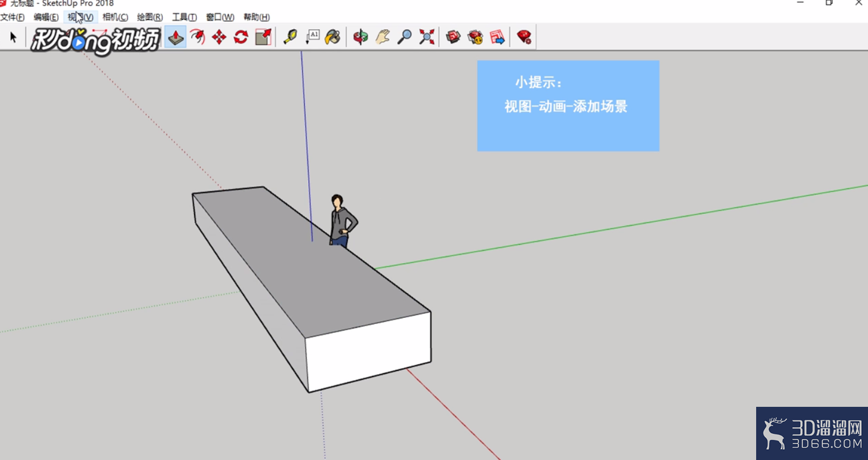Click the Zoom Extents tool
868x460 pixels.
click(427, 37)
